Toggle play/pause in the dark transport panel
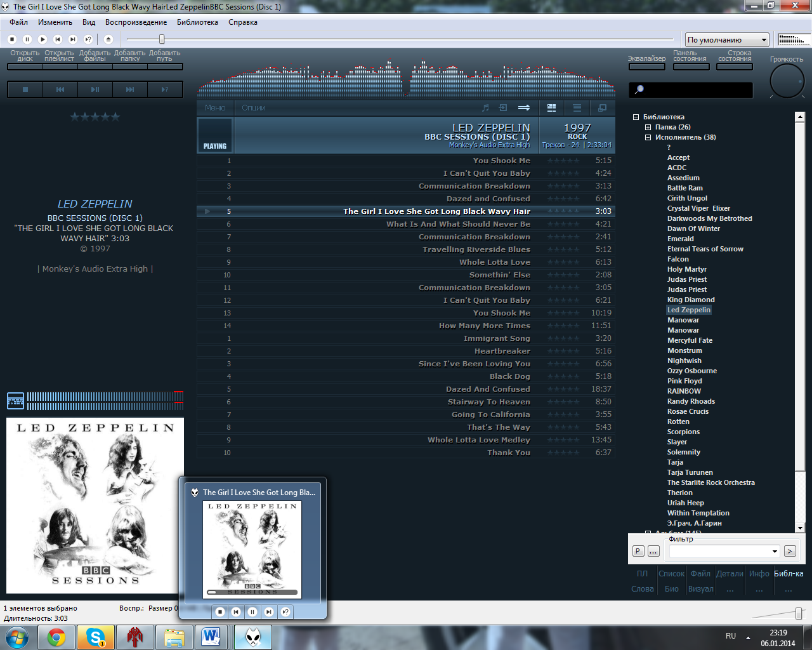 pos(95,90)
